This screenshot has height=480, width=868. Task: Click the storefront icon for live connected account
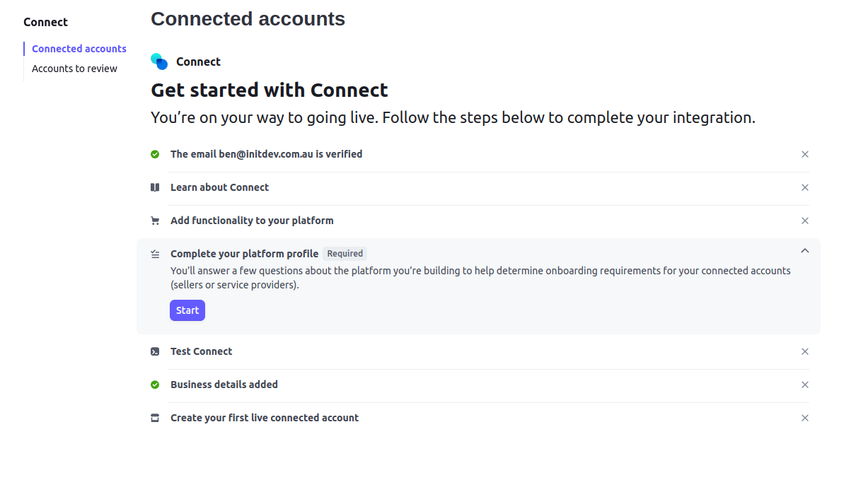tap(155, 418)
